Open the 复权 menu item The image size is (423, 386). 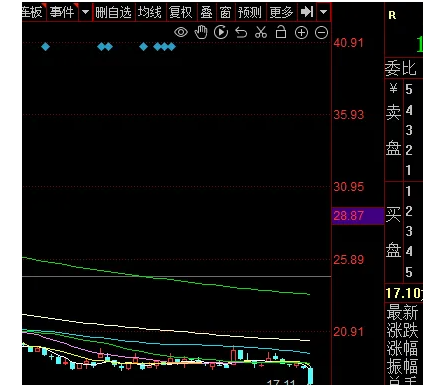(181, 13)
